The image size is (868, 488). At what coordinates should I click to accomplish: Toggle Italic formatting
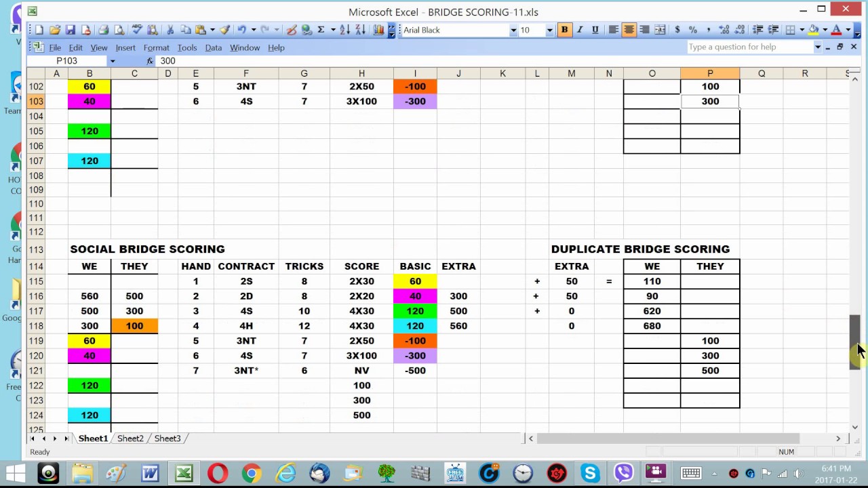pyautogui.click(x=580, y=30)
